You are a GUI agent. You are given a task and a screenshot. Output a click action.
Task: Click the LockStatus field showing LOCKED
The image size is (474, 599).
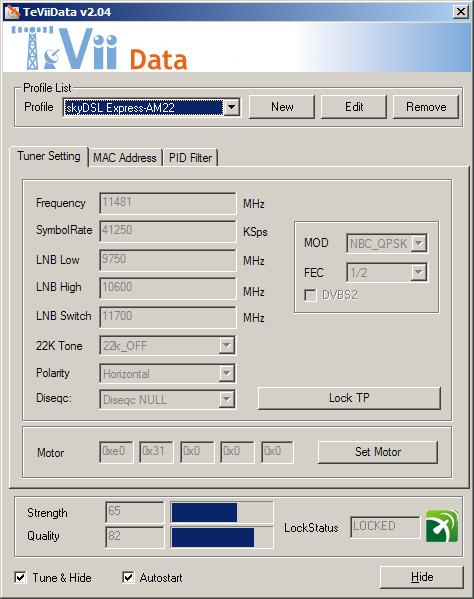[x=385, y=527]
